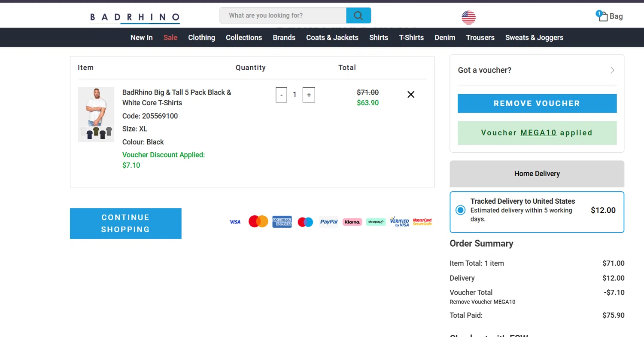Open the T-Shirts menu
The width and height of the screenshot is (644, 337).
click(411, 37)
